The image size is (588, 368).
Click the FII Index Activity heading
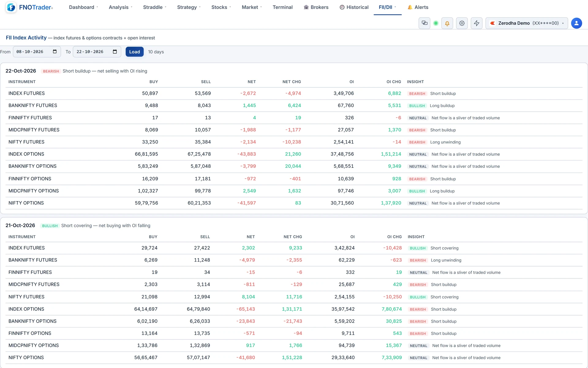[26, 37]
